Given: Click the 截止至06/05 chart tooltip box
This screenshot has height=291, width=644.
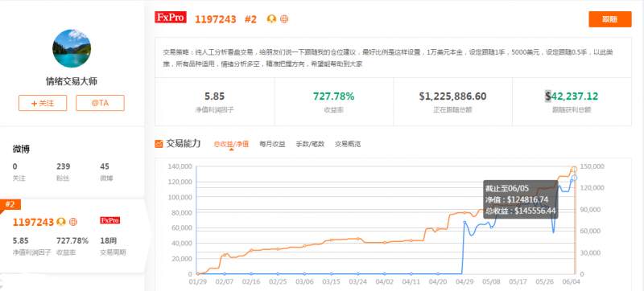Looking at the screenshot, I should tap(520, 199).
